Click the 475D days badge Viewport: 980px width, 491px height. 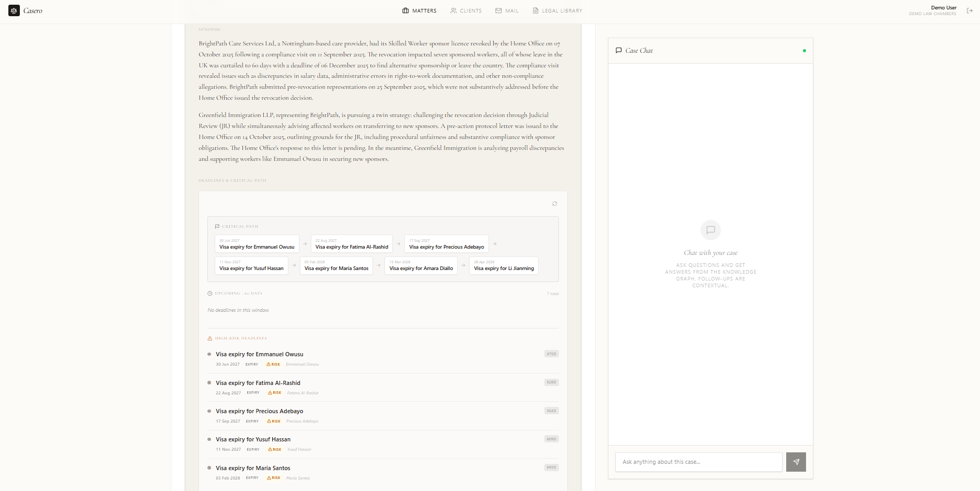click(551, 354)
